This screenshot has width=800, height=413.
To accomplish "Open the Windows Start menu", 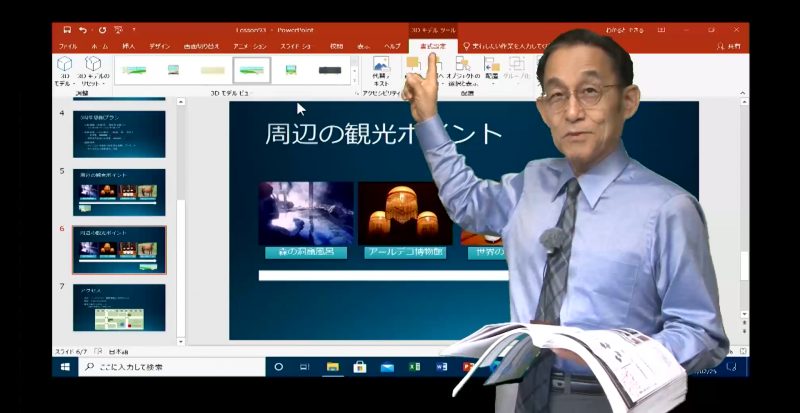I will (65, 367).
